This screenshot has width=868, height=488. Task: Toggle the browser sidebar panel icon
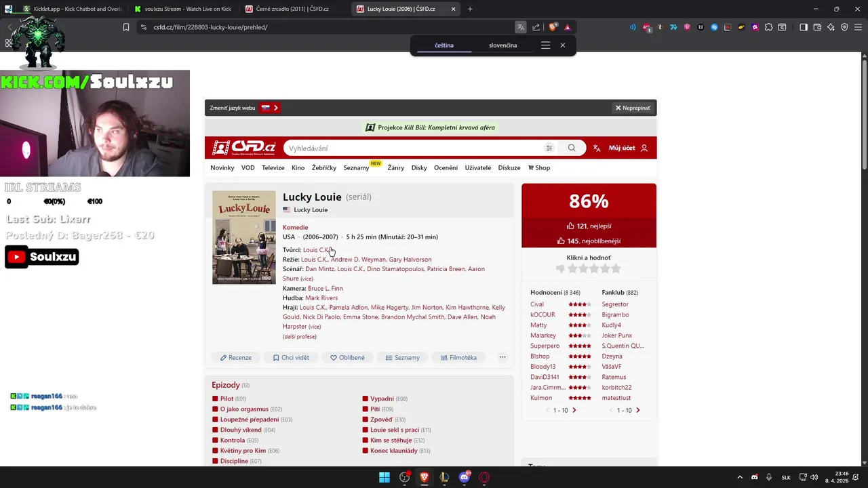[x=804, y=27]
